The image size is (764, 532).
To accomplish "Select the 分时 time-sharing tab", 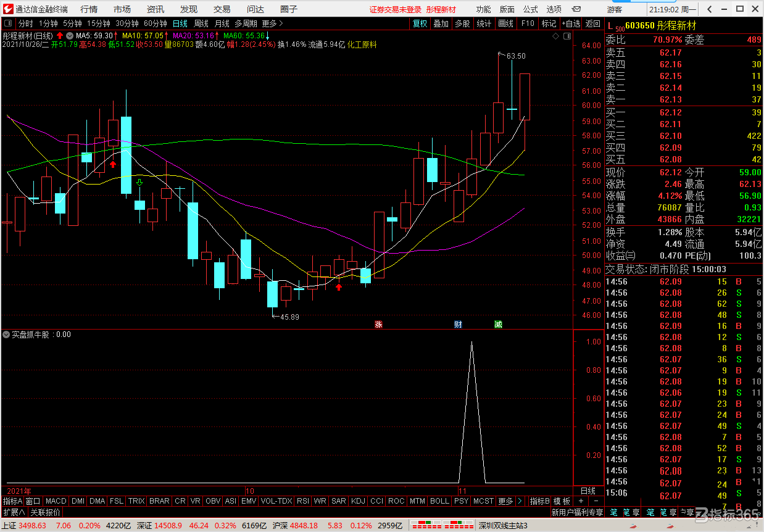I will click(x=26, y=23).
